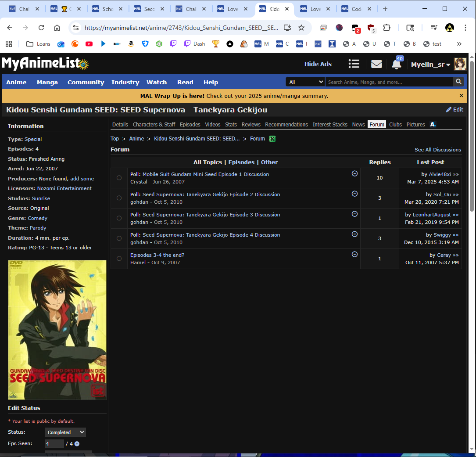The height and width of the screenshot is (457, 476).
Task: Open Mobile Suit Gundam Mini Seed Episode 1 Discussion
Action: point(205,174)
